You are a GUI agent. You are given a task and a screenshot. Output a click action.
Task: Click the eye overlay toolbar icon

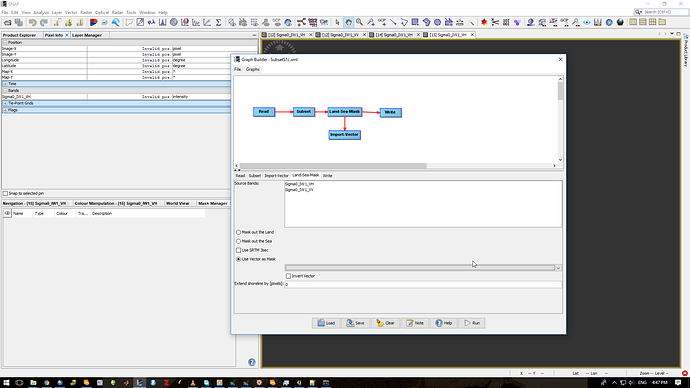coord(587,22)
